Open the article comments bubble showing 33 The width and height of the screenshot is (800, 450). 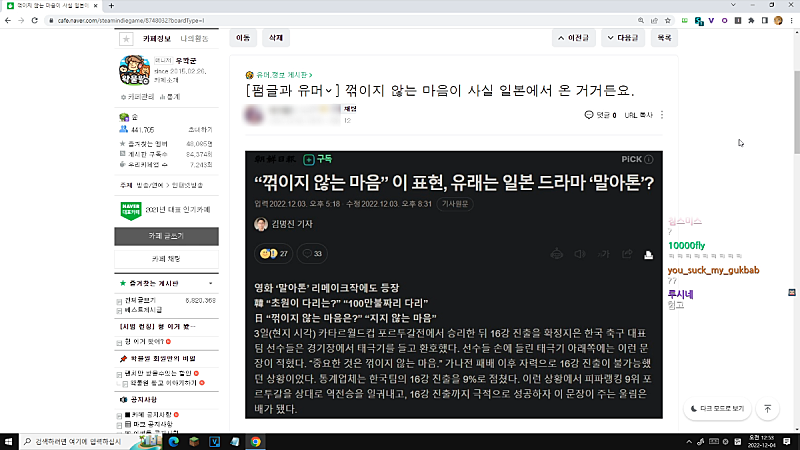point(312,254)
